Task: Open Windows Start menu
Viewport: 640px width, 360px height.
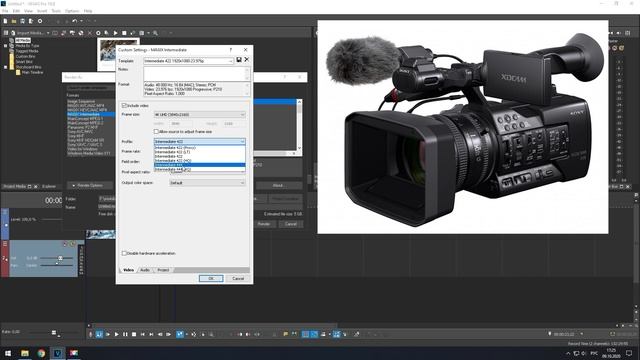Action: click(8, 353)
